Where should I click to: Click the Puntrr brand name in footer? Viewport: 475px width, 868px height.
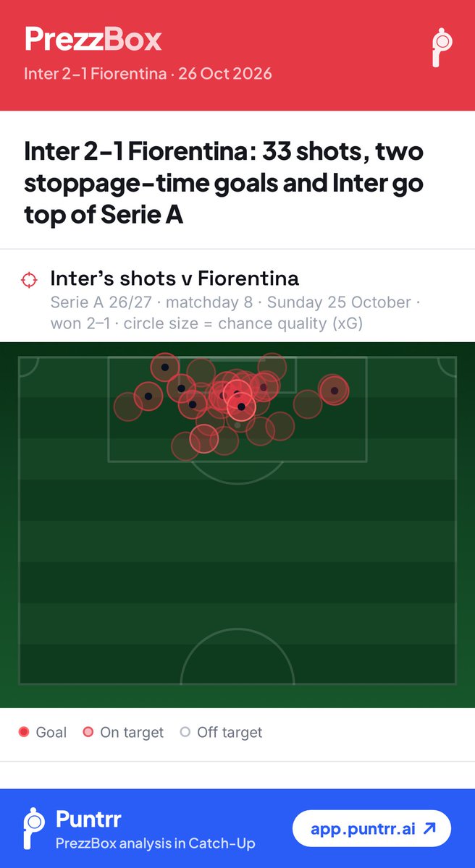coord(88,820)
